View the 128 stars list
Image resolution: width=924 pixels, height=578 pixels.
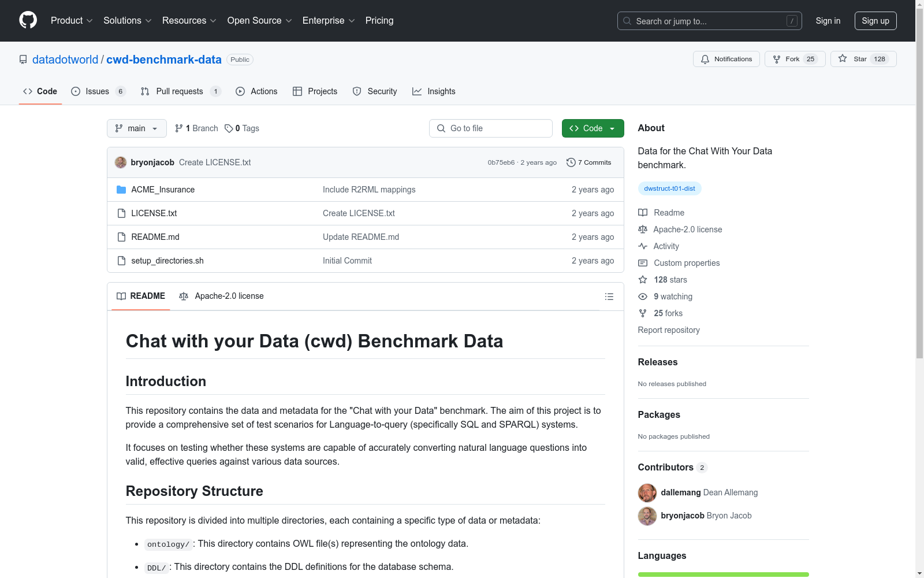pyautogui.click(x=663, y=280)
